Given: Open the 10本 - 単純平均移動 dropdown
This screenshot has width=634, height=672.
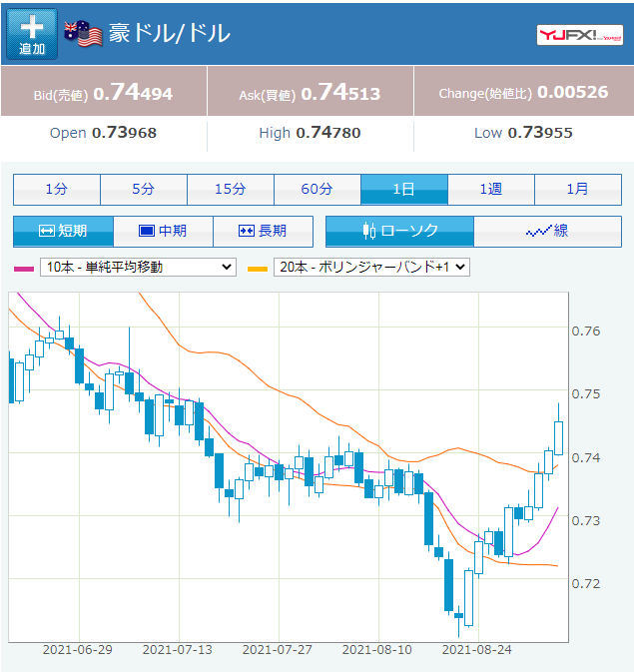Looking at the screenshot, I should 138,267.
